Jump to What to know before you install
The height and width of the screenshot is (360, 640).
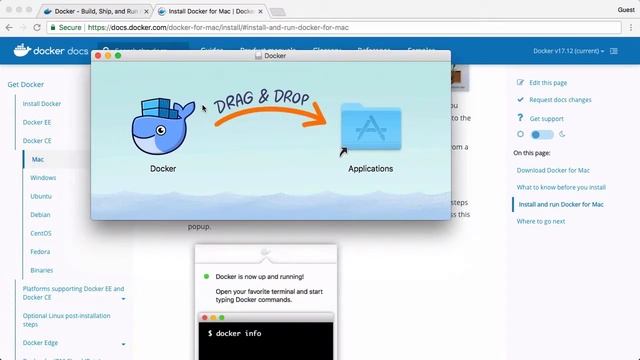point(561,187)
